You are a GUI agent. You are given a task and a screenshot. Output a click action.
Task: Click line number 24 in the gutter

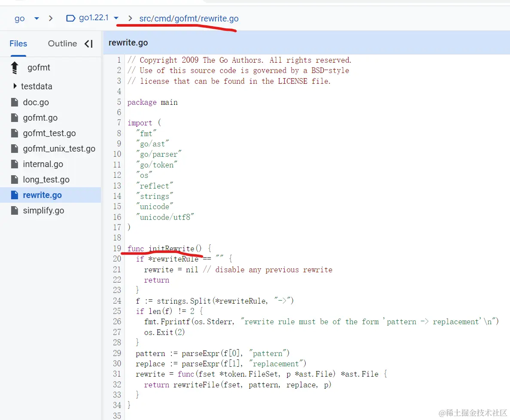[117, 301]
